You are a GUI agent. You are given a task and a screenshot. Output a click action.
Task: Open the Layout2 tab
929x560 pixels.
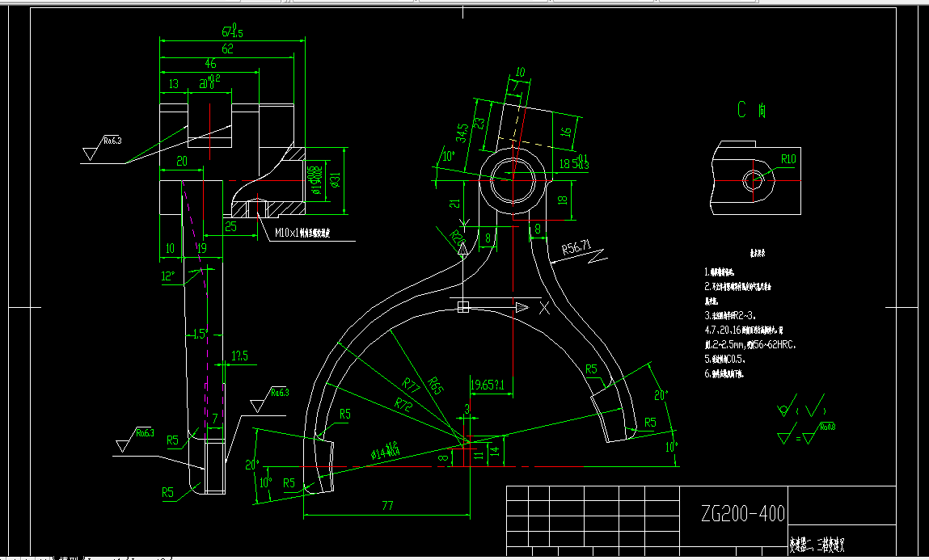tap(144, 558)
